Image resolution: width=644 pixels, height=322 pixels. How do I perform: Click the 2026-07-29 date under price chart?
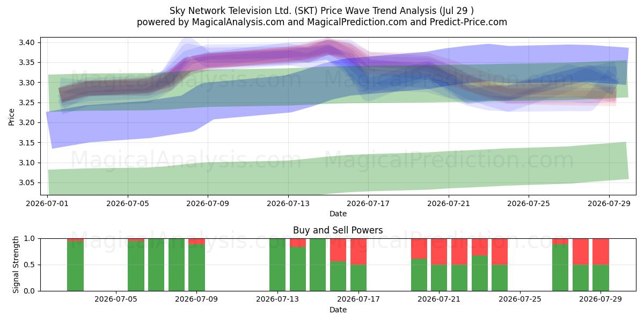click(x=609, y=203)
